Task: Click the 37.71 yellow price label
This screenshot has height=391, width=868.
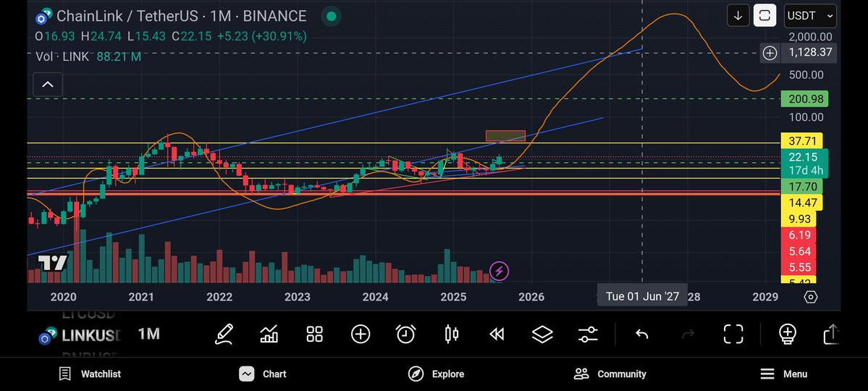Action: click(801, 140)
